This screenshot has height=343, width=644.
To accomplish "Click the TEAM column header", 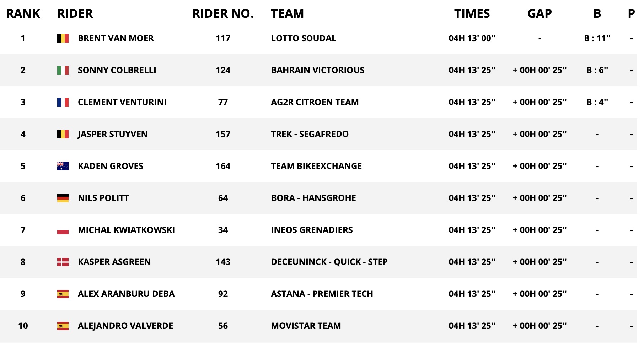I will 287,13.
